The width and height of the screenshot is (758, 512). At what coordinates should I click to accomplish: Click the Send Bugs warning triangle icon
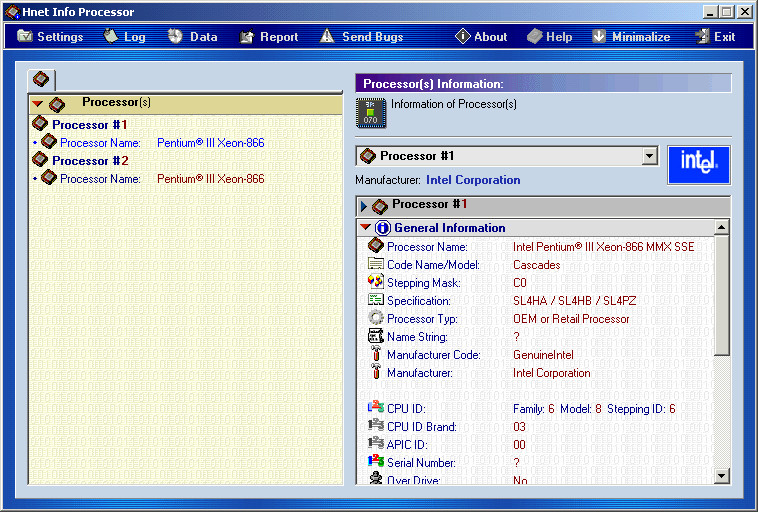327,36
